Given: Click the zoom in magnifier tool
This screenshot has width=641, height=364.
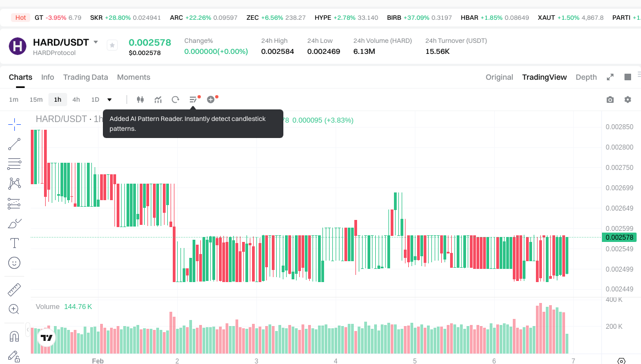Looking at the screenshot, I should pos(14,309).
